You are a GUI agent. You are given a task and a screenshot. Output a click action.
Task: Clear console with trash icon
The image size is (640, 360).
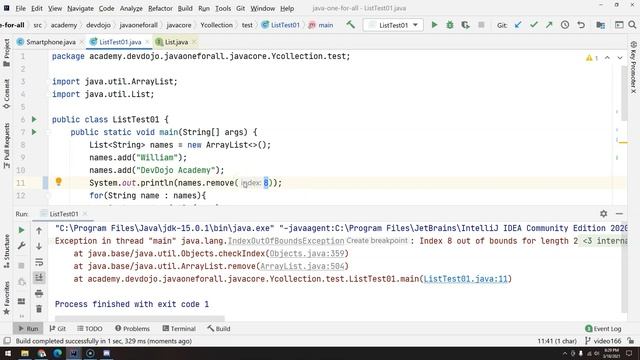[39, 309]
